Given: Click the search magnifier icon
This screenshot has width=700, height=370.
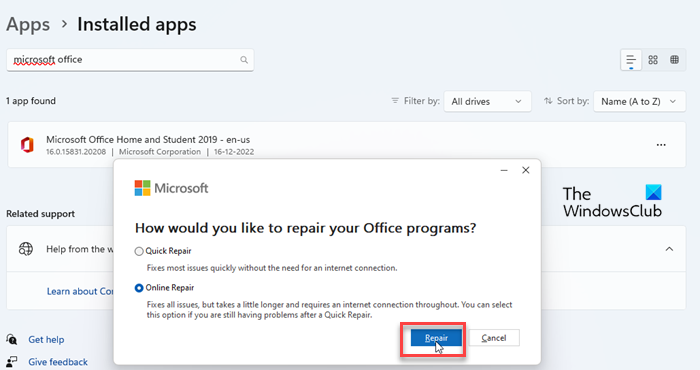Looking at the screenshot, I should [x=244, y=60].
